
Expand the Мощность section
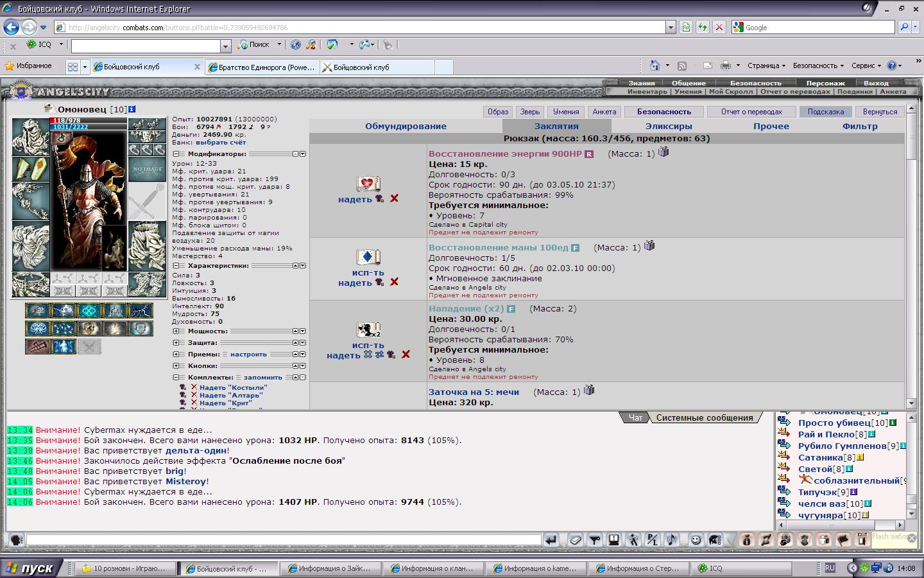tap(176, 331)
